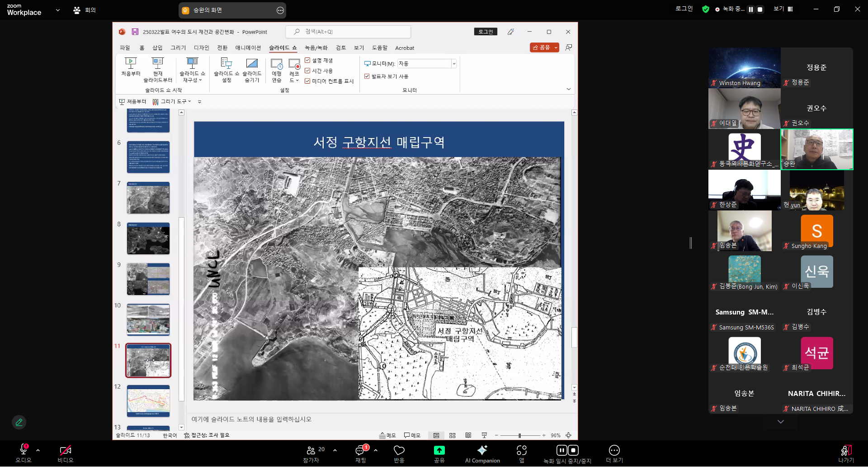Open the Insert ribbon tab
The image size is (868, 467).
157,48
